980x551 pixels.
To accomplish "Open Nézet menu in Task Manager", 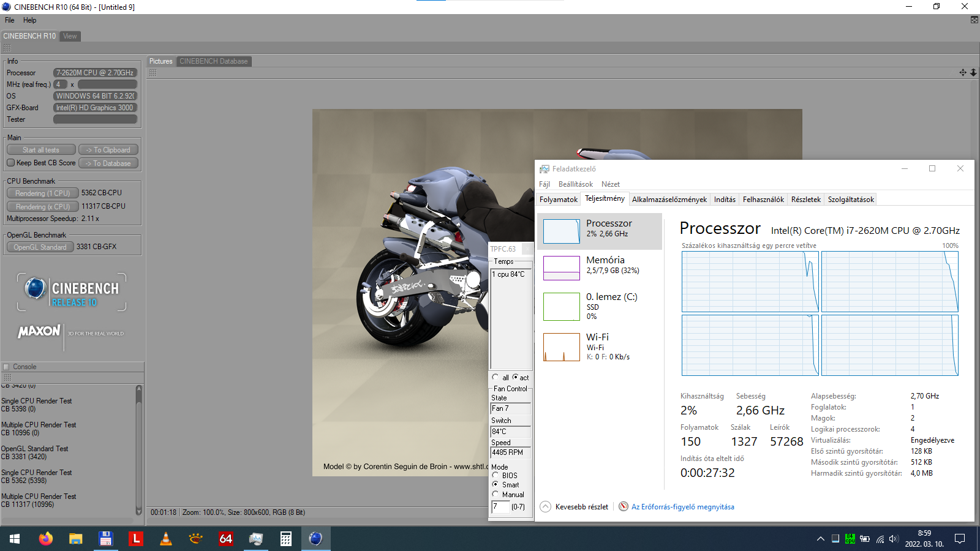I will [610, 184].
